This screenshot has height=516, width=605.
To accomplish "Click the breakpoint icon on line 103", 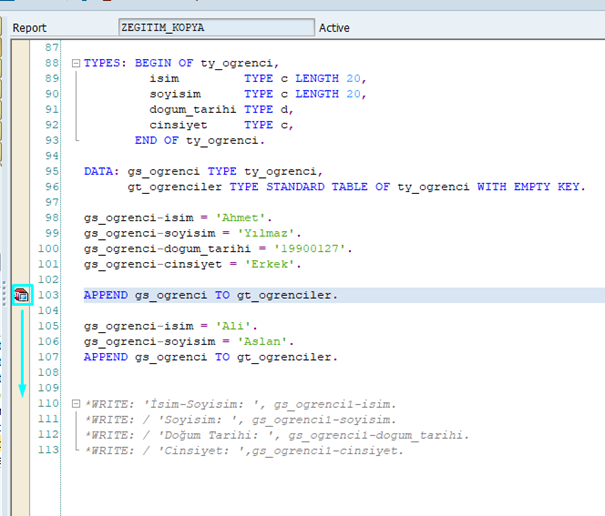I will [x=22, y=295].
